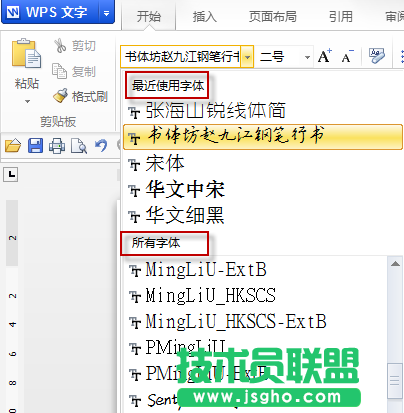
Task: Click the Cut scissors icon
Action: pyautogui.click(x=60, y=46)
